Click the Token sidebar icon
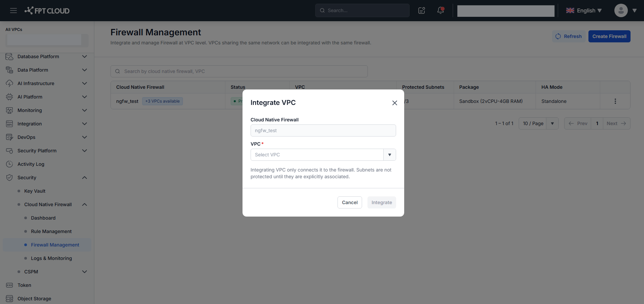644x304 pixels. click(9, 285)
